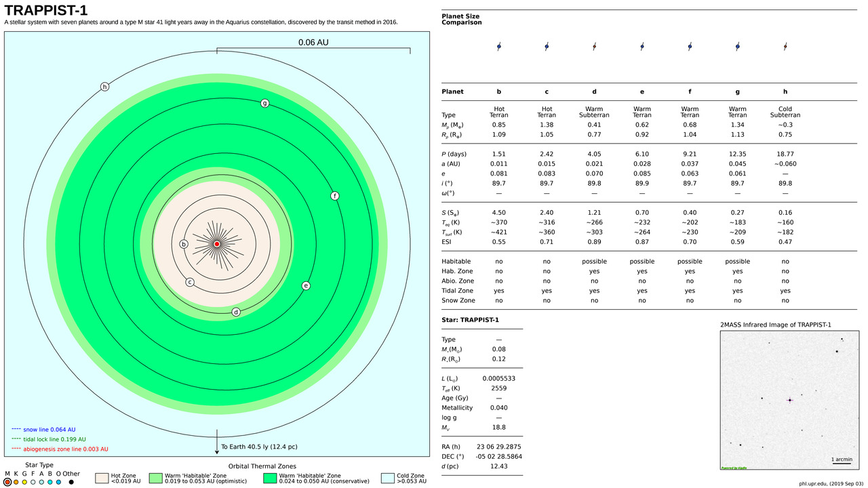Click planet h icon in Planet Size Comparison
This screenshot has width=868, height=488.
coord(785,46)
